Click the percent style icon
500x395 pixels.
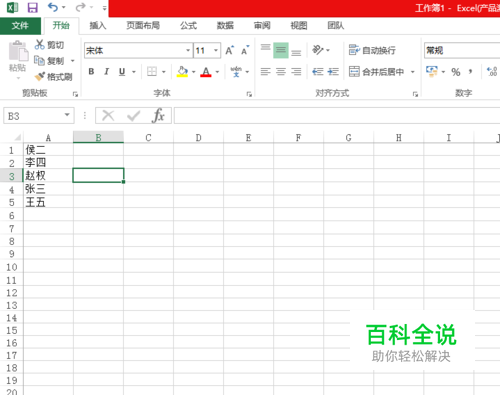coord(456,72)
